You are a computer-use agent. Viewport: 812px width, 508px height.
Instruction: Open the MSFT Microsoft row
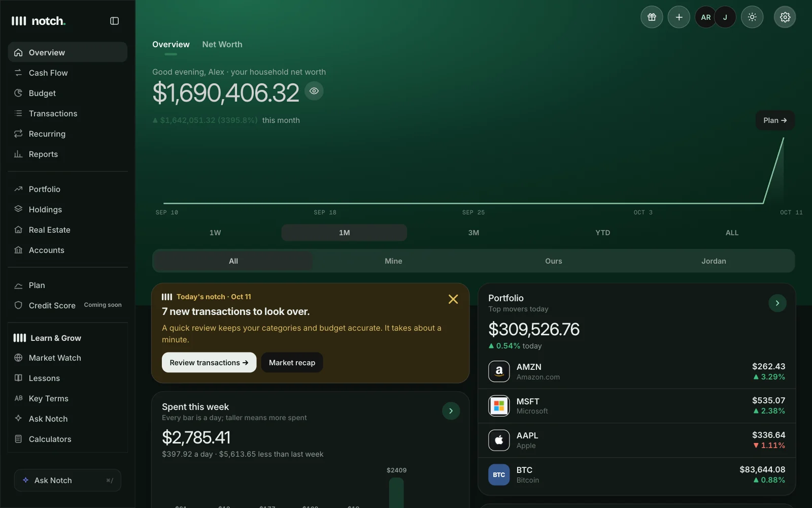tap(636, 406)
